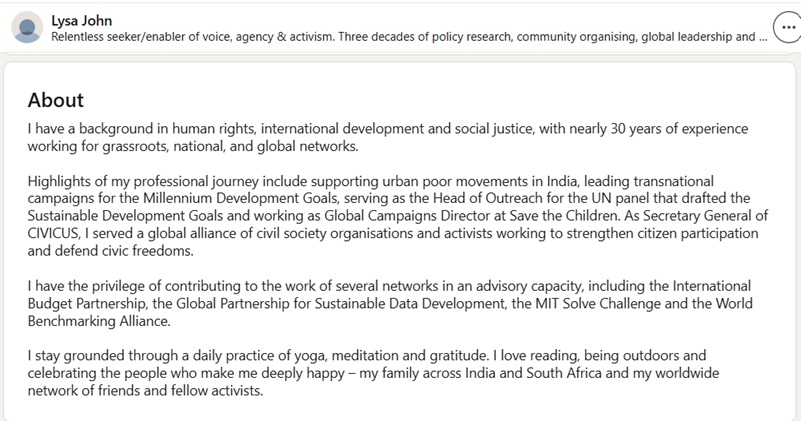Viewport: 801px width, 421px height.
Task: Expand the truncated headline ellipsis
Action: point(763,37)
